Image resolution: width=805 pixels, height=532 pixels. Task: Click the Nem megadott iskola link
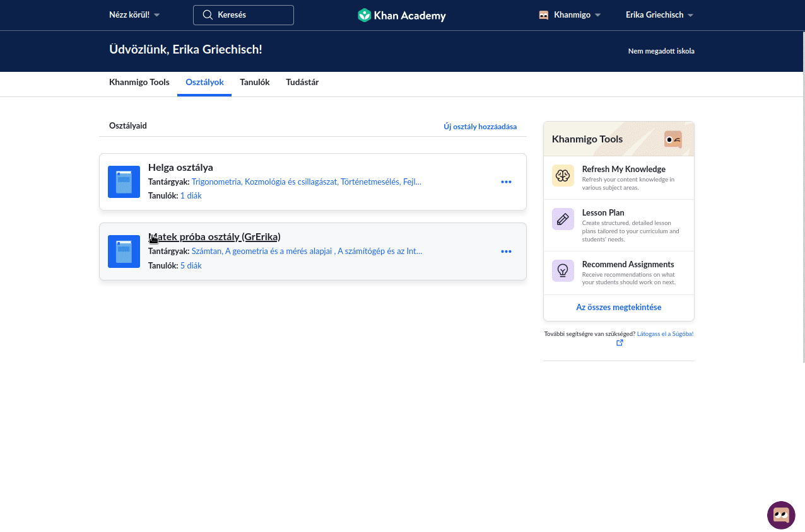click(661, 52)
